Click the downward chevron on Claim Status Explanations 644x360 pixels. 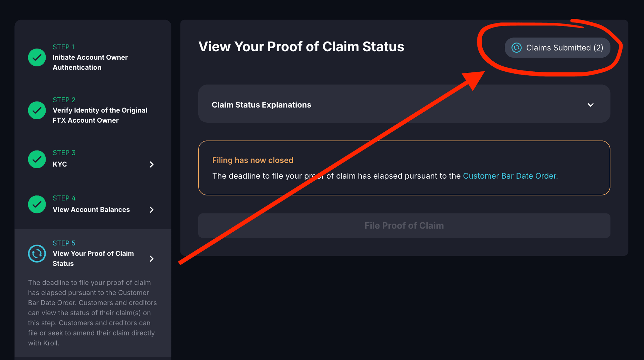[x=591, y=105]
